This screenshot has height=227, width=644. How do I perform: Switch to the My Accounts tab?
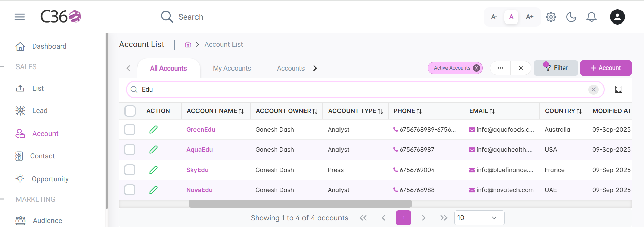[232, 68]
